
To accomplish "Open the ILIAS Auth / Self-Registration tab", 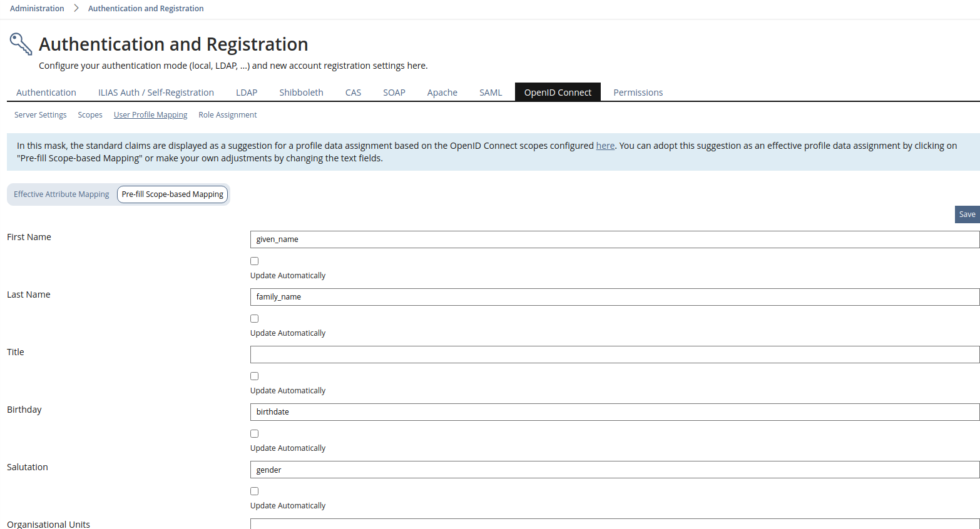I will point(156,93).
